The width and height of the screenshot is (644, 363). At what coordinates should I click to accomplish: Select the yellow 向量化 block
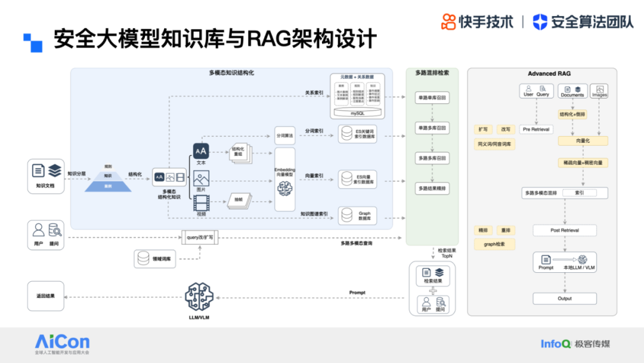pos(583,141)
